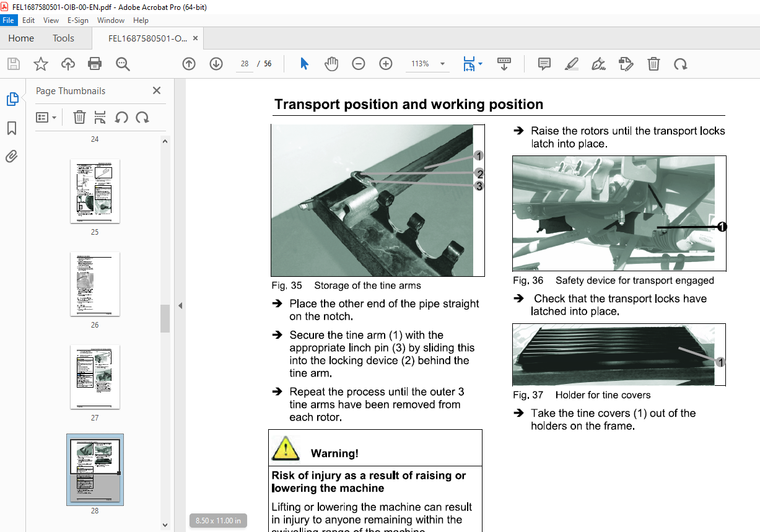The image size is (760, 532).
Task: Select the Hand pan tool
Action: click(332, 64)
